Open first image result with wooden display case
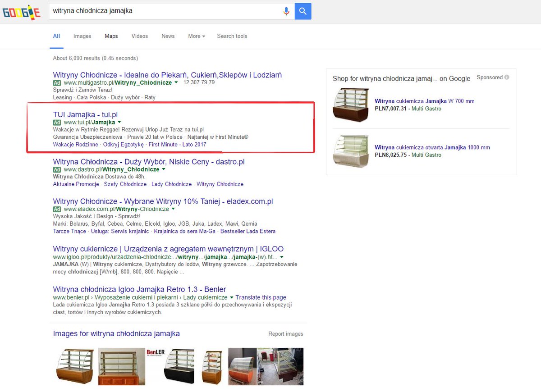 [74, 366]
